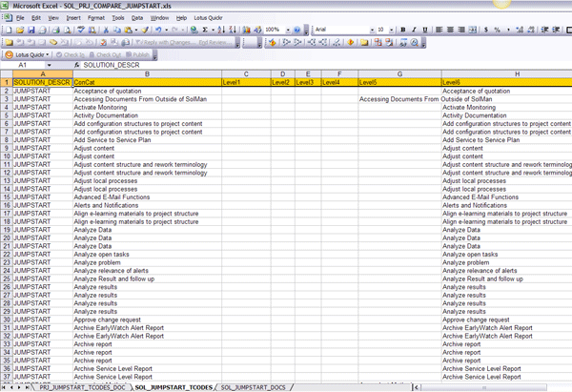Click the Decrease Decimal icon
This screenshot has width=572, height=392.
[531, 30]
